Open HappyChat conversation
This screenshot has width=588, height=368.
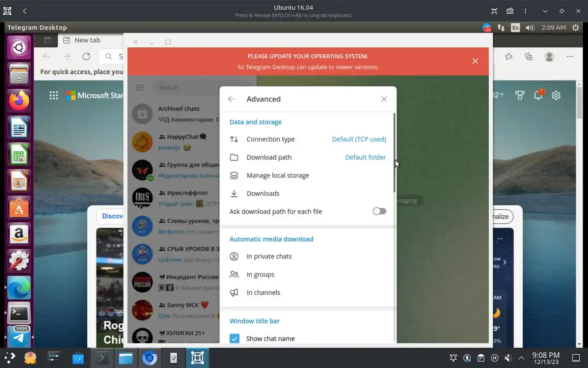coord(174,142)
